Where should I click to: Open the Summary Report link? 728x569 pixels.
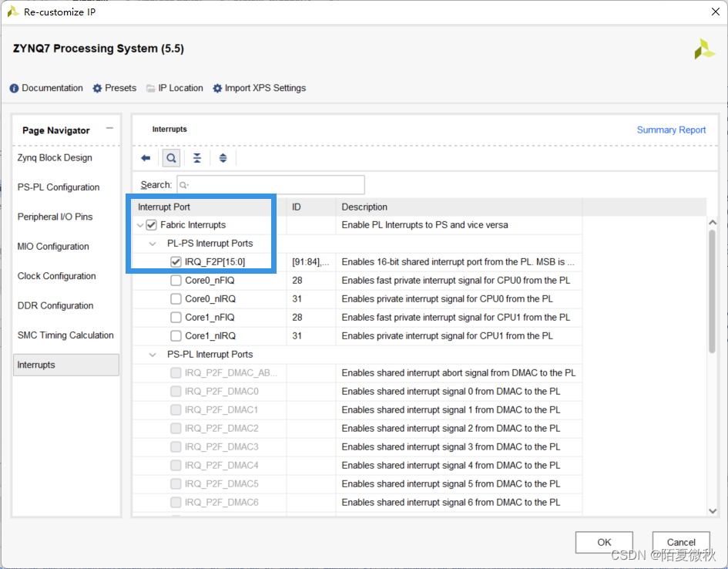[671, 130]
